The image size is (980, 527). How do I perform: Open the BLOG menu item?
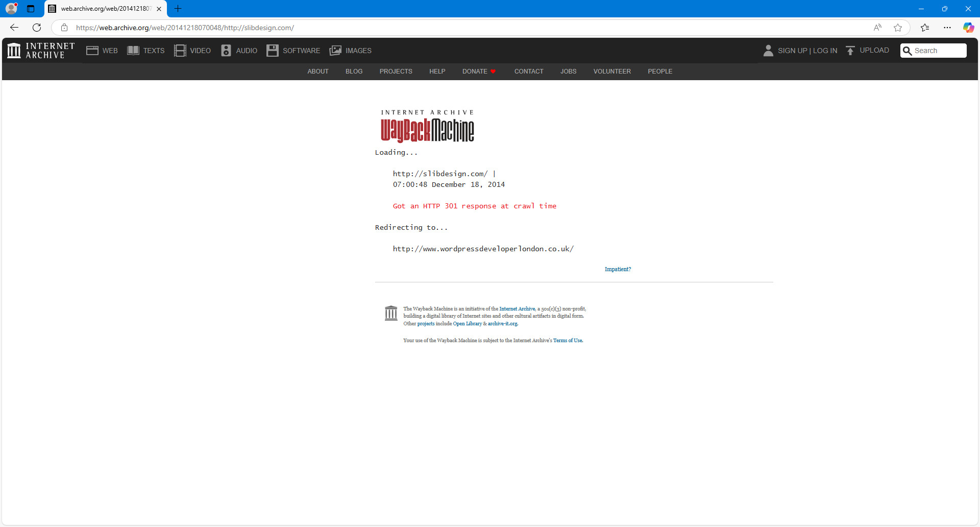point(354,71)
